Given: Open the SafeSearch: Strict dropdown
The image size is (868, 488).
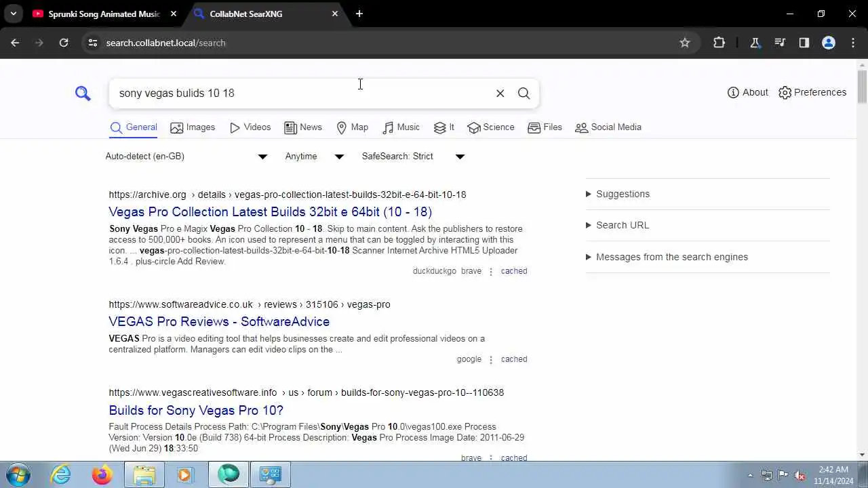Looking at the screenshot, I should click(x=413, y=157).
